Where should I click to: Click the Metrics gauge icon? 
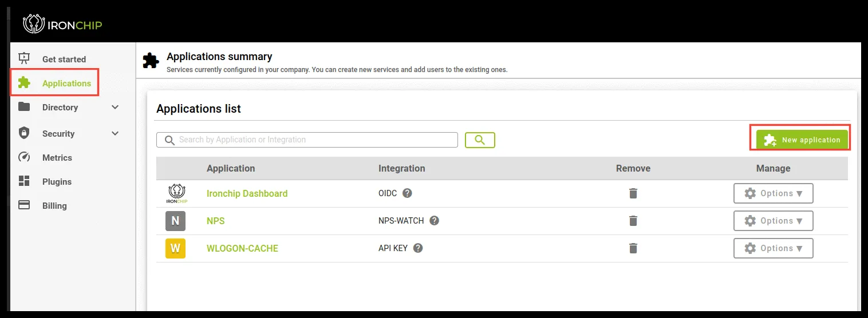click(24, 157)
